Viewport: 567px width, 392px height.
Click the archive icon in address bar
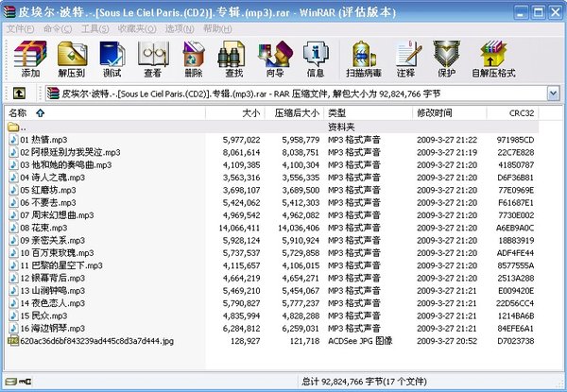(53, 94)
